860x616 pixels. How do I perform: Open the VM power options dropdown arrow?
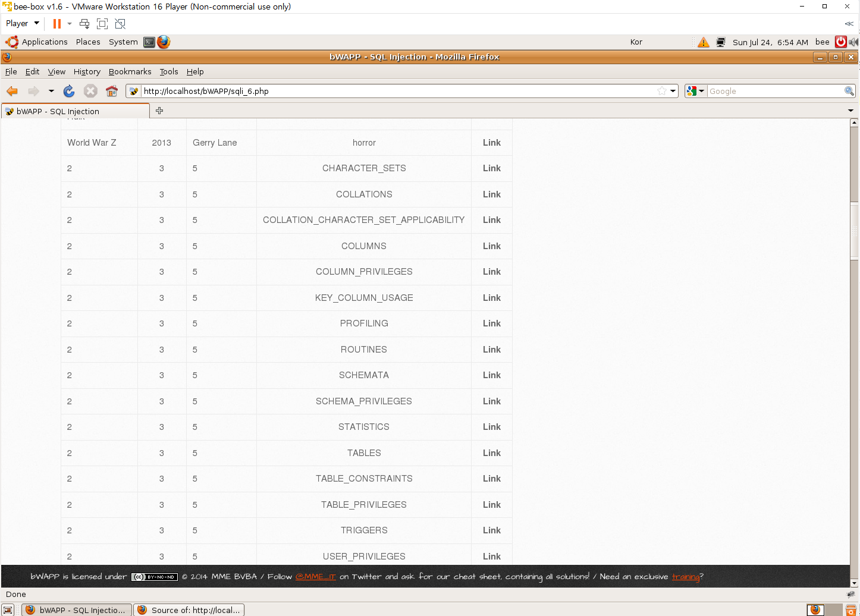tap(70, 24)
